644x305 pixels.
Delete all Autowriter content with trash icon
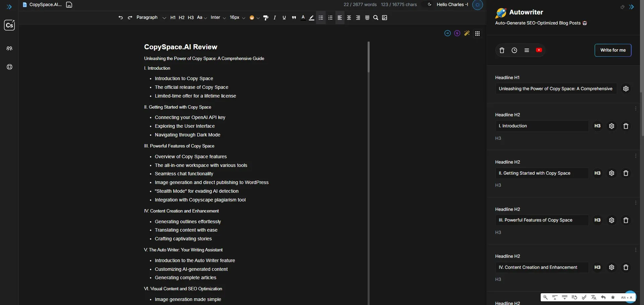(x=502, y=50)
